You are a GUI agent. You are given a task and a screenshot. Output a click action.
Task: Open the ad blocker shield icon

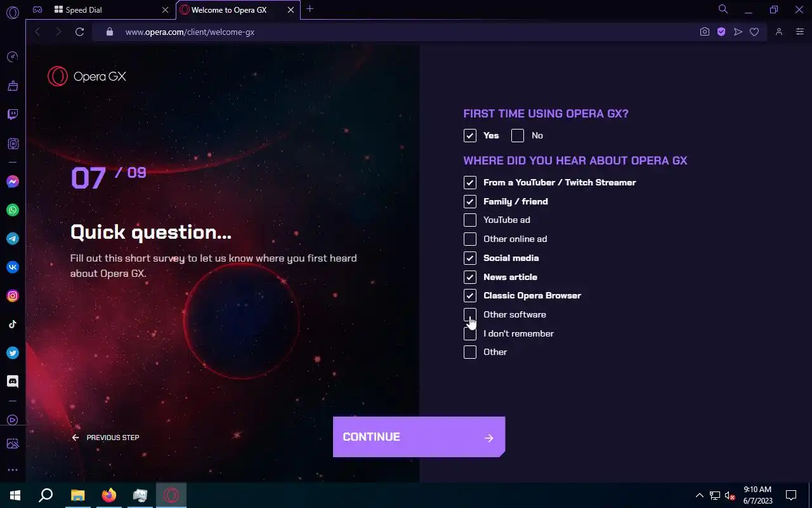(721, 32)
